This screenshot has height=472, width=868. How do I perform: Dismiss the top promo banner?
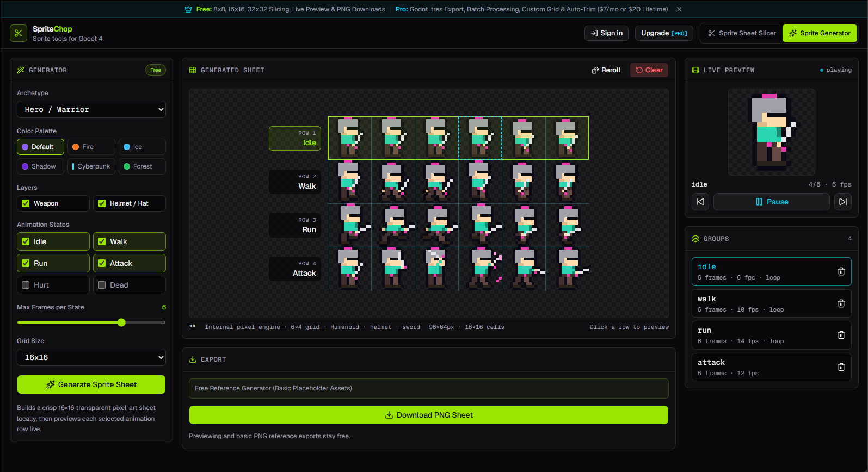tap(679, 9)
